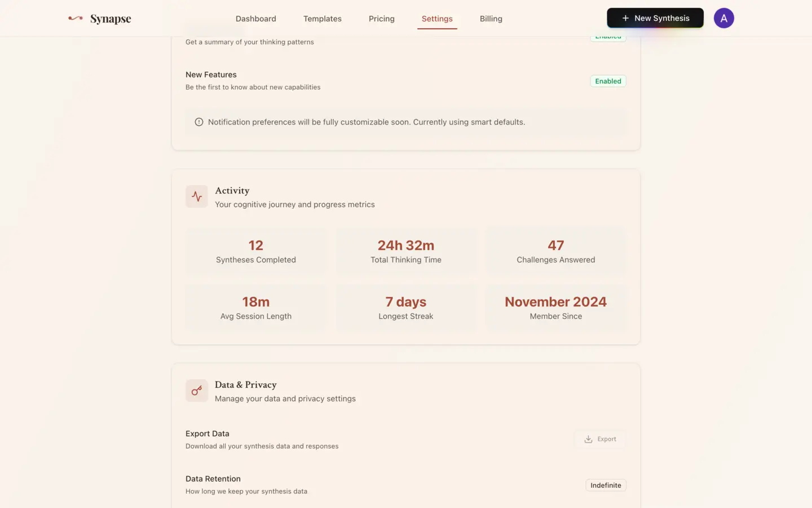This screenshot has height=508, width=812.
Task: Select the Challenges Answered stat card
Action: point(556,251)
